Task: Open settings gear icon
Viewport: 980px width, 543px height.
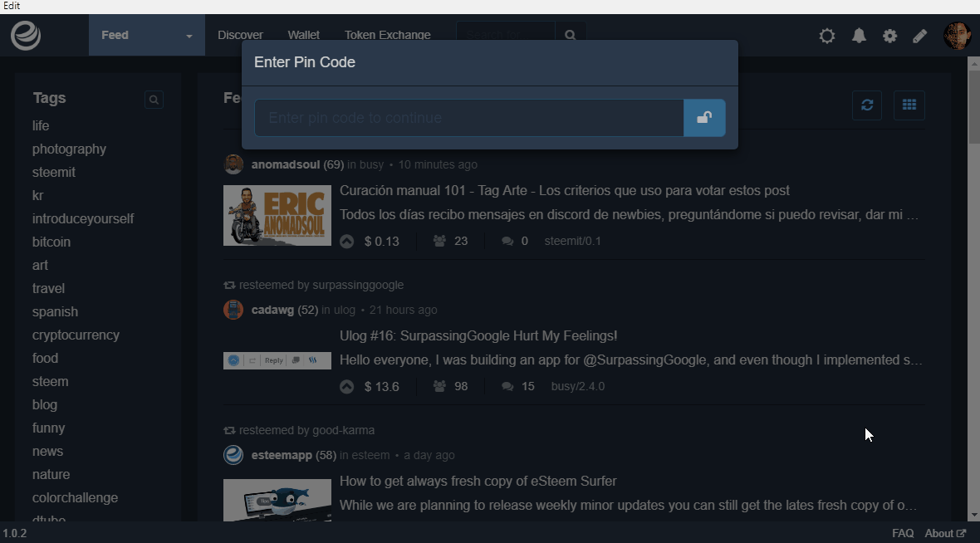Action: (890, 36)
